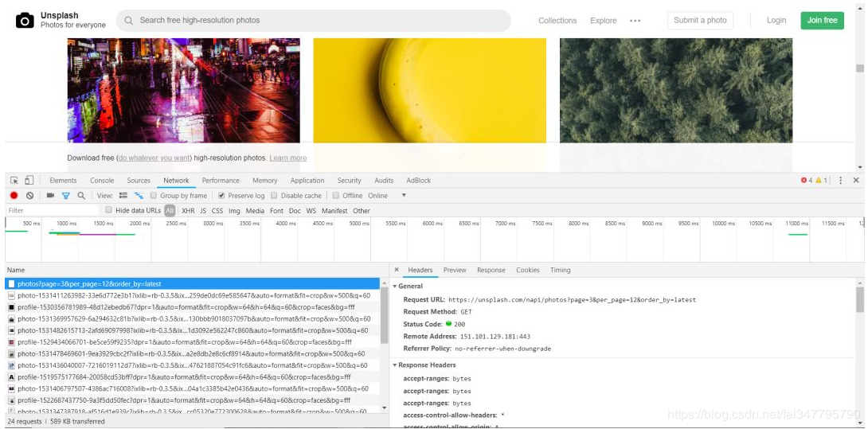Filter requests by Img type
868x429 pixels.
click(234, 210)
